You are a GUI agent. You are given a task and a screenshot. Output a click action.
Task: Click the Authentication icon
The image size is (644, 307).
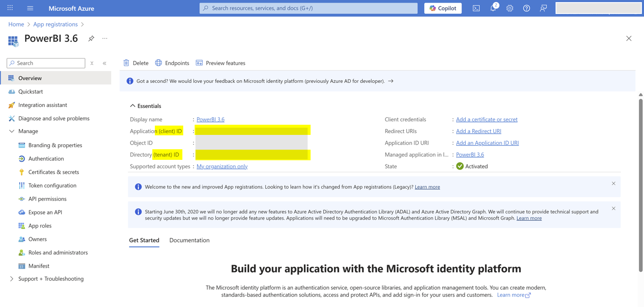pos(22,159)
